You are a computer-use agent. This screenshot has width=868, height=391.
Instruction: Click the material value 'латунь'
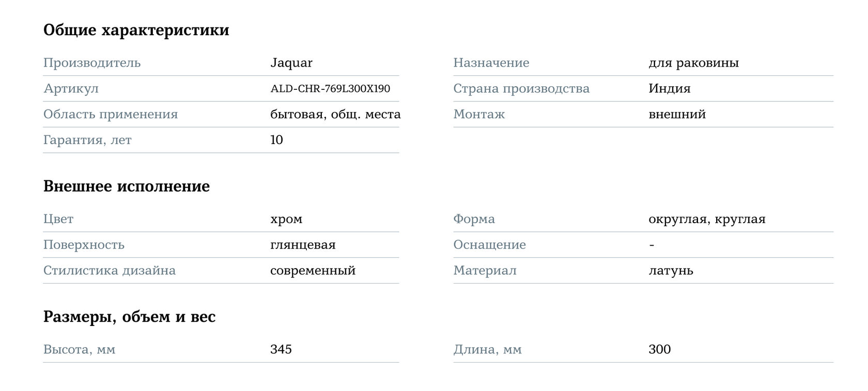[671, 271]
